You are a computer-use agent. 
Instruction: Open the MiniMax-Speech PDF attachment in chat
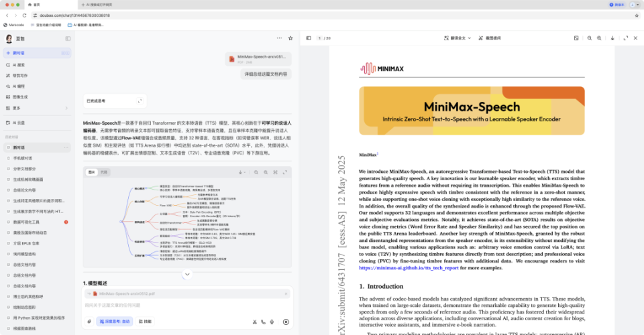pyautogui.click(x=258, y=59)
